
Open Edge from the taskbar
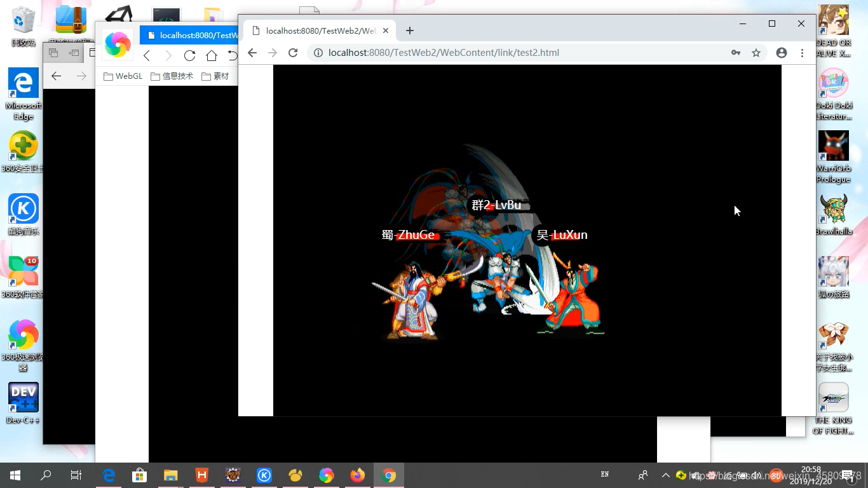click(x=109, y=475)
